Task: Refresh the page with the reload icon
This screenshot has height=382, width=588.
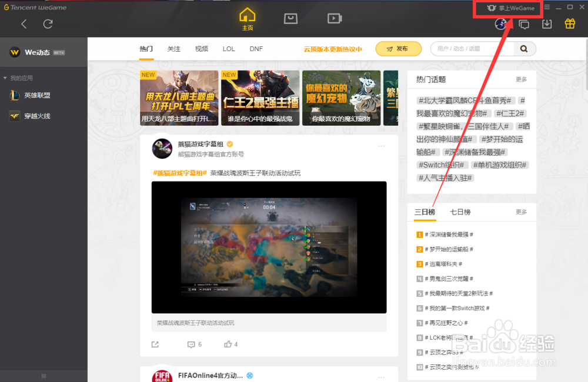Action: (48, 24)
